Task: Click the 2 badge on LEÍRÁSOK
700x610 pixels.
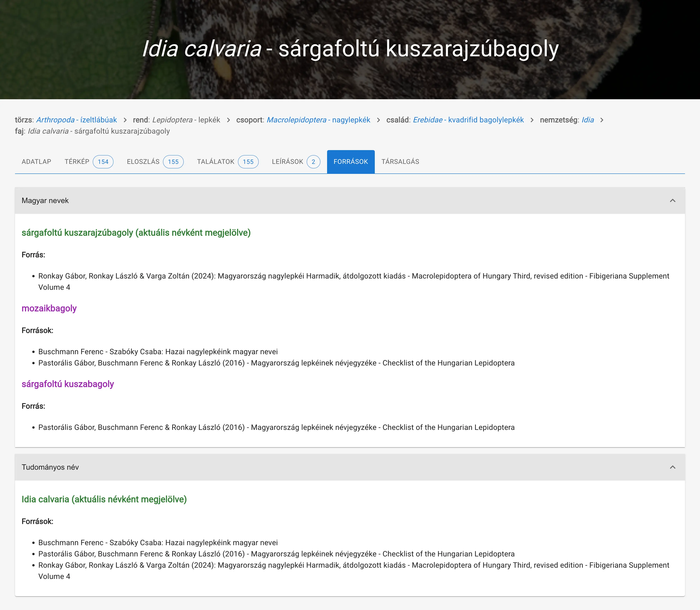Action: 313,162
